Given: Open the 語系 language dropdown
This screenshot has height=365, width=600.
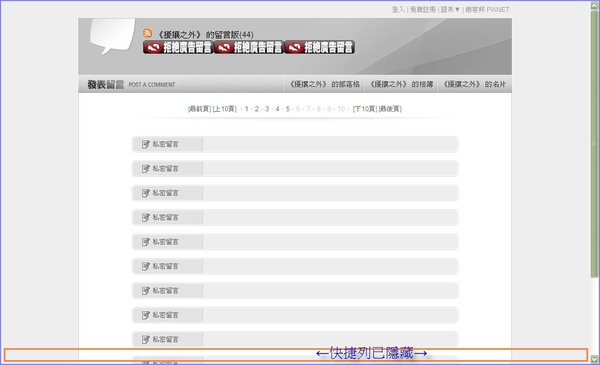Looking at the screenshot, I should 450,10.
